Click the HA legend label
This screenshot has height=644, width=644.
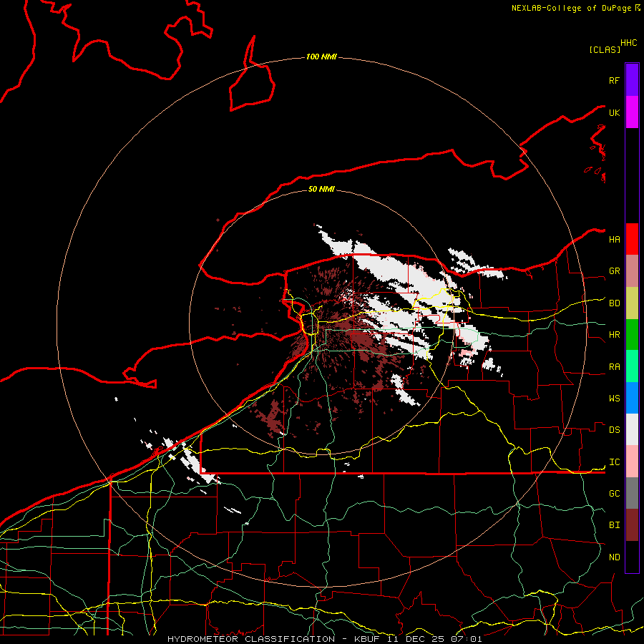click(x=615, y=239)
